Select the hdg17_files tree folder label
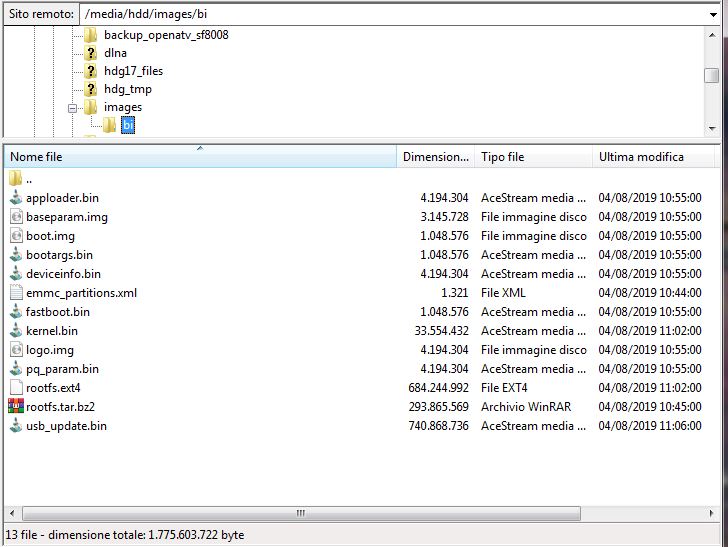 [133, 71]
